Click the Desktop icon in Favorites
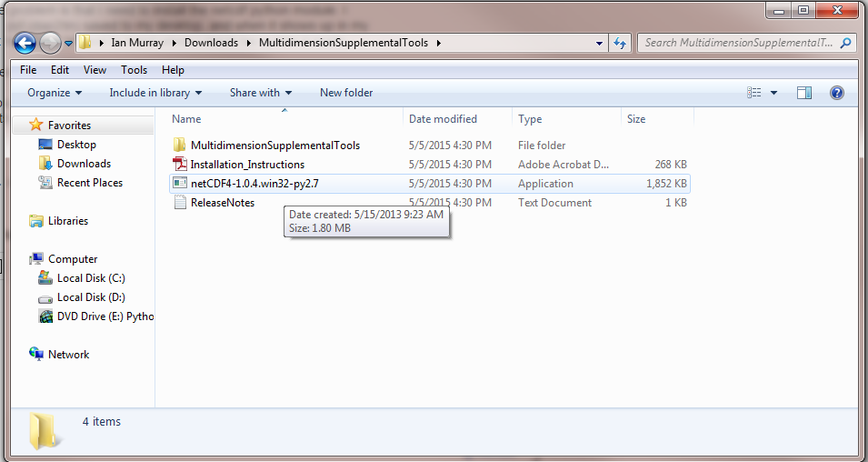 click(45, 145)
